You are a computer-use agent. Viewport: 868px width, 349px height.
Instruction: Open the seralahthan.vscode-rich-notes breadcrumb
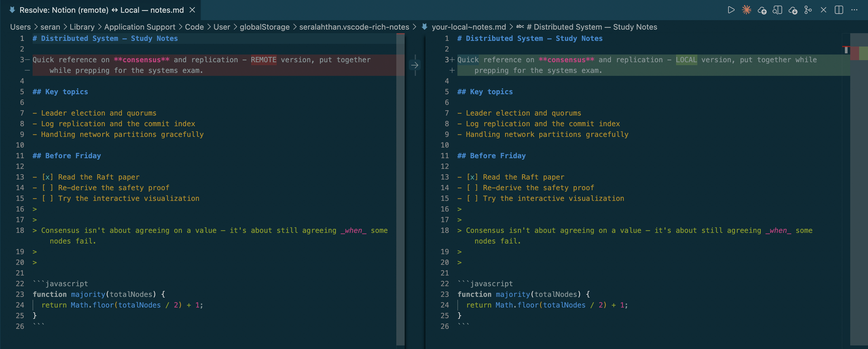pos(354,27)
